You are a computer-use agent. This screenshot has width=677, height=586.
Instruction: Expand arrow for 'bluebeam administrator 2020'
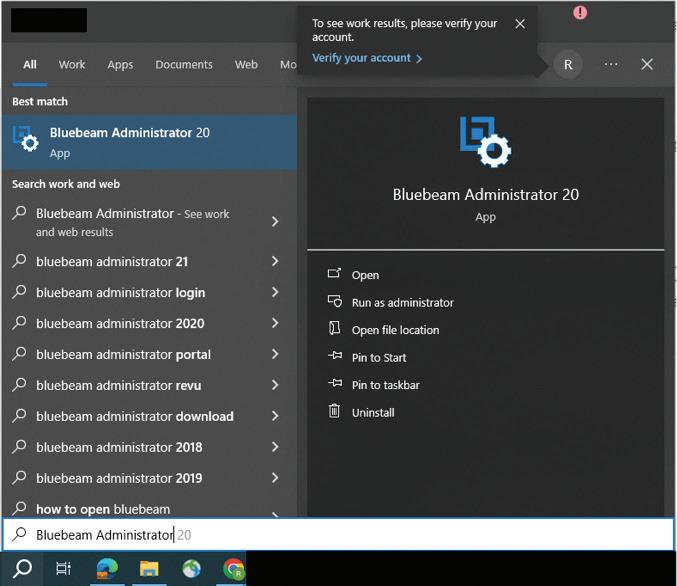(x=275, y=323)
